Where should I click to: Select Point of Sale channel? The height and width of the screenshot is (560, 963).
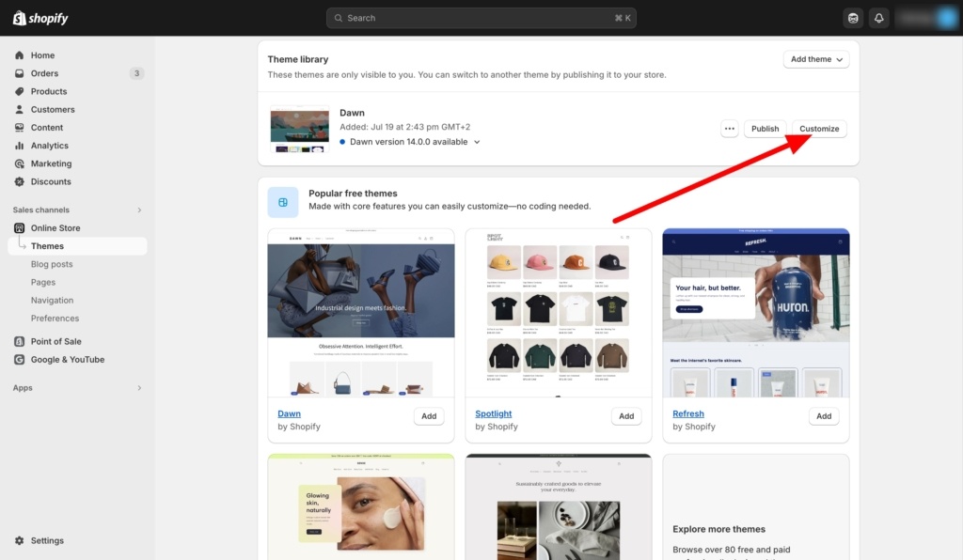point(56,341)
